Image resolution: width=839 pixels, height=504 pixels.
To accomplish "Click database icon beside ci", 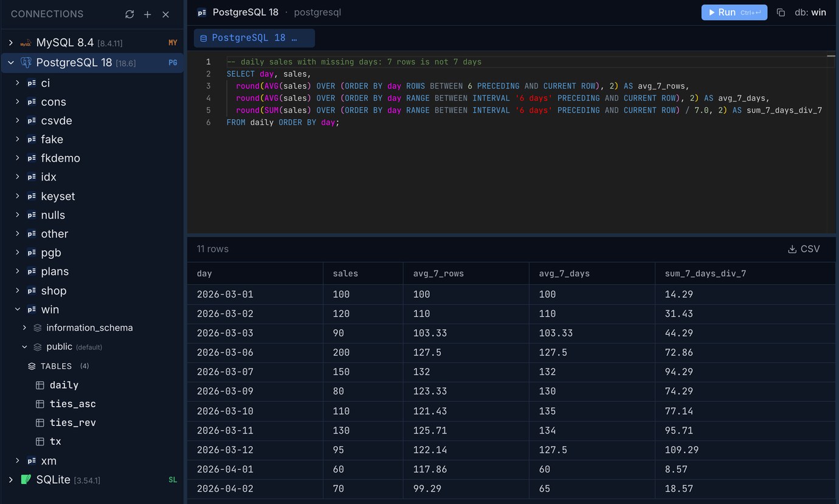I will [32, 83].
